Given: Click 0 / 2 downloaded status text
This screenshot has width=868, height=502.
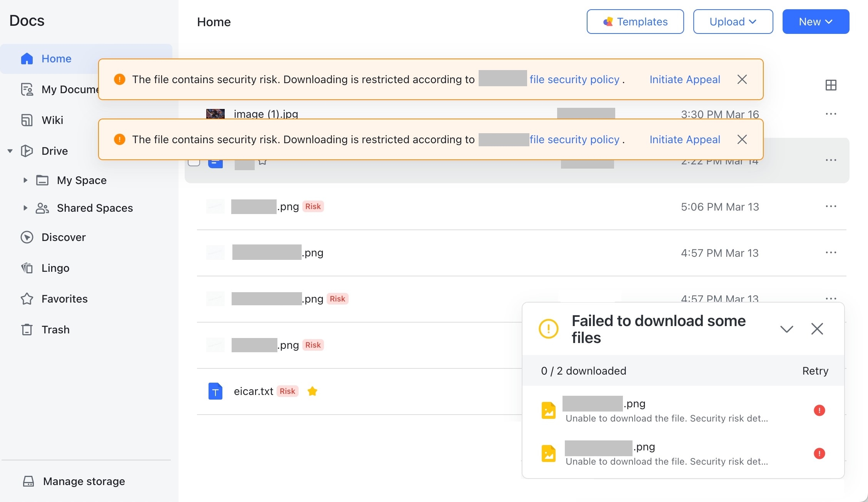Looking at the screenshot, I should tap(584, 371).
